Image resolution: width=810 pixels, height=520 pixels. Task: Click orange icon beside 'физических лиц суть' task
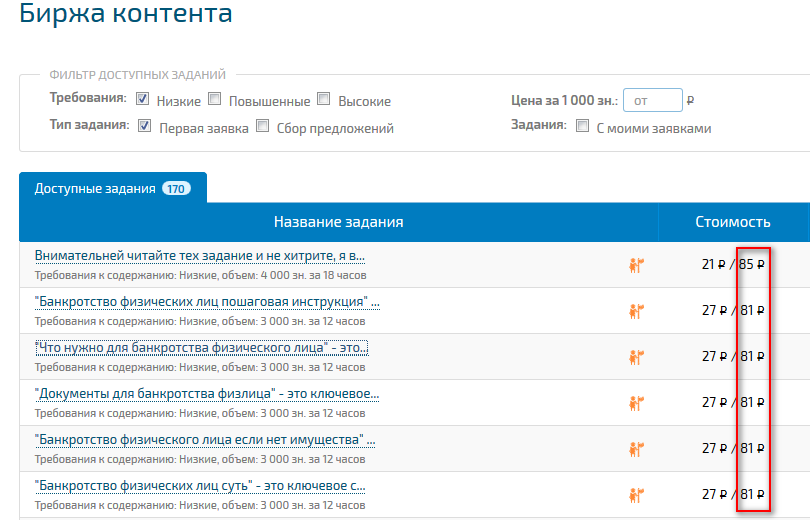tap(636, 495)
